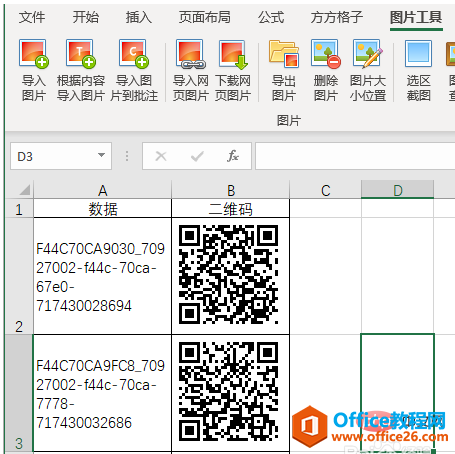This screenshot has height=454, width=455.
Task: Click 删除图片 delete pictures icon
Action: 326,54
